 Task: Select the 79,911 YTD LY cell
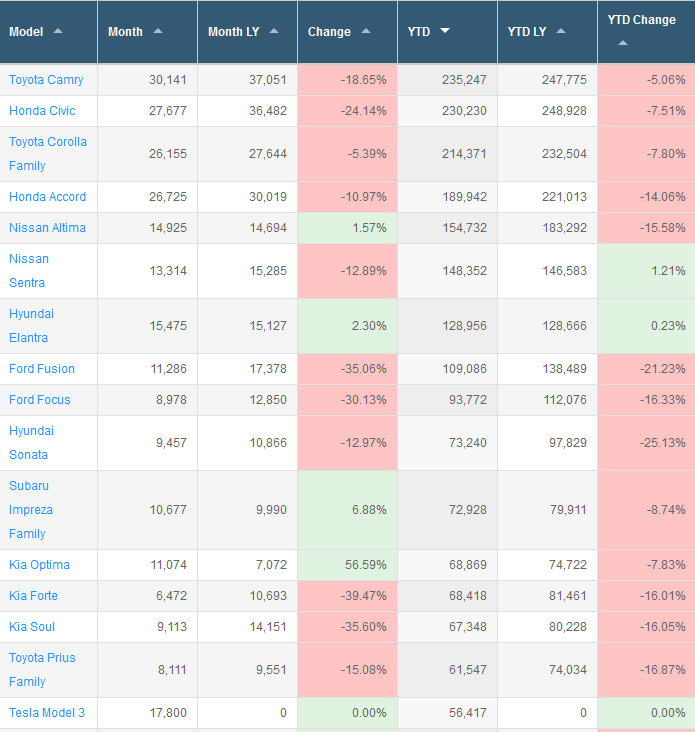point(548,510)
